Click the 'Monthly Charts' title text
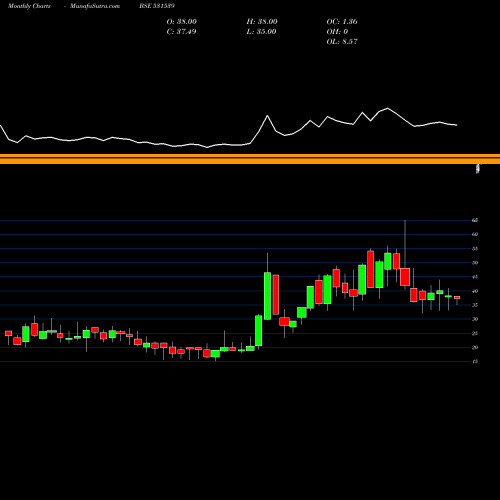Image resolution: width=500 pixels, height=500 pixels. point(29,6)
